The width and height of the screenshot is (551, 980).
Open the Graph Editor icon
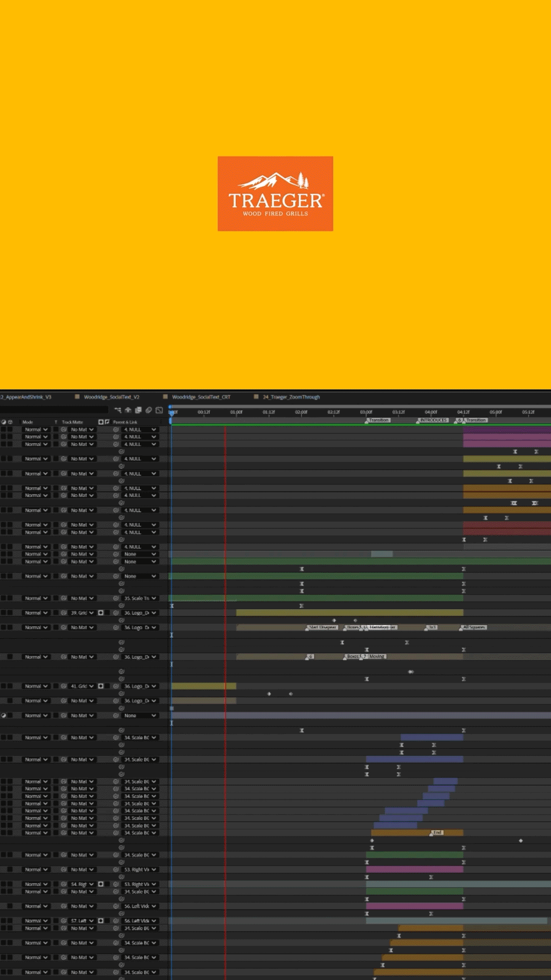point(159,410)
